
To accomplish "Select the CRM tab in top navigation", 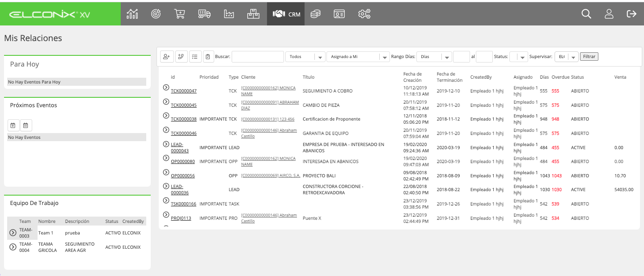I will (286, 14).
